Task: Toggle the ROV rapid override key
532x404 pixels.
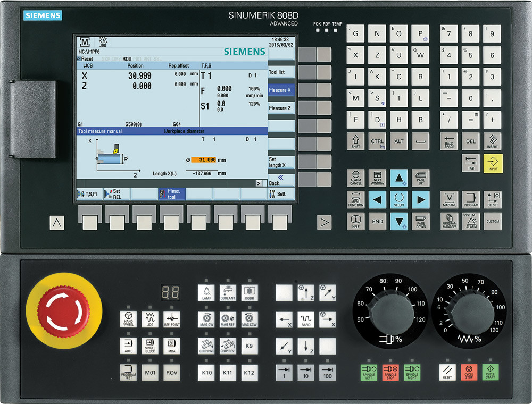Action: 172,373
